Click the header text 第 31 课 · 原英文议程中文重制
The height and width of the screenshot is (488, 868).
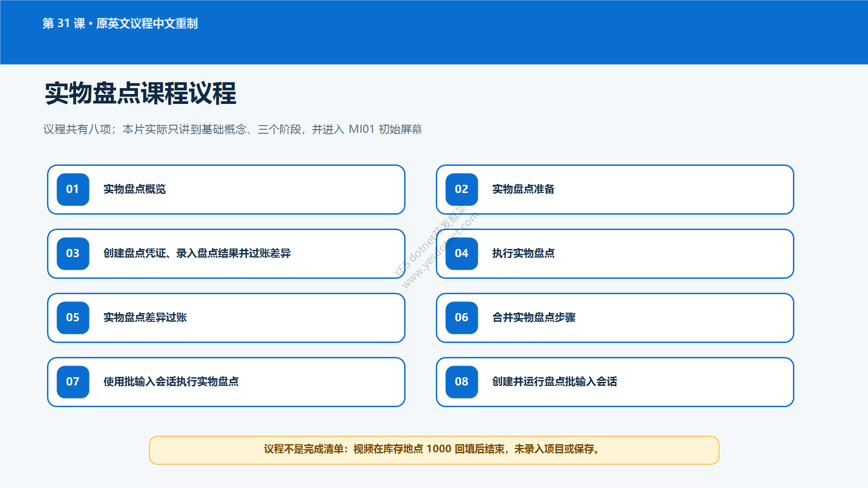click(120, 23)
